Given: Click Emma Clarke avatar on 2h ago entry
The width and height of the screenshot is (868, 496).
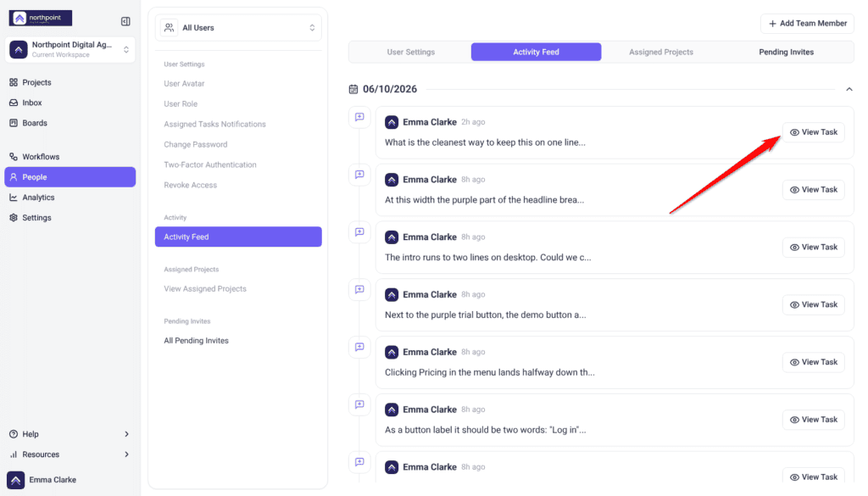Looking at the screenshot, I should click(x=392, y=122).
